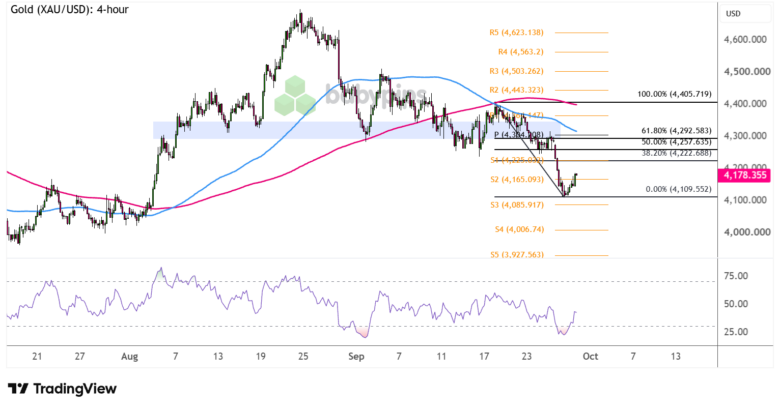Click the 4,500.000 price axis label
Image resolution: width=780 pixels, height=409 pixels.
[x=747, y=72]
